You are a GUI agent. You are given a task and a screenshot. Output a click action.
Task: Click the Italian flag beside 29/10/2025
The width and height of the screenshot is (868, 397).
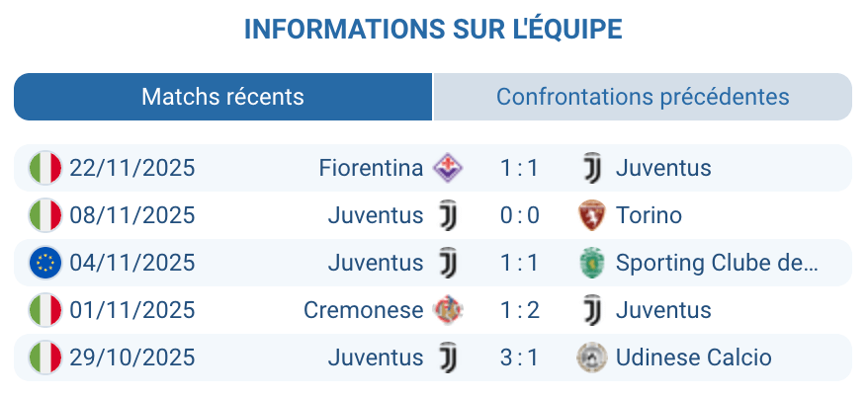tap(45, 357)
